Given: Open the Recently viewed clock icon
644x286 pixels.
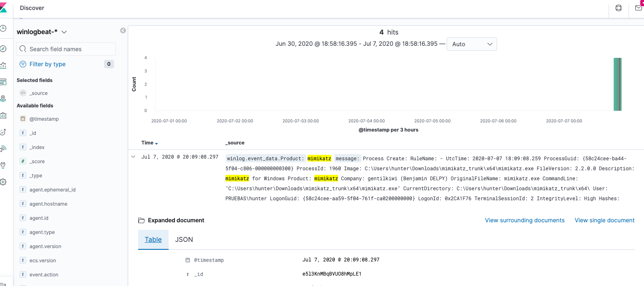Looking at the screenshot, I should [x=3, y=29].
